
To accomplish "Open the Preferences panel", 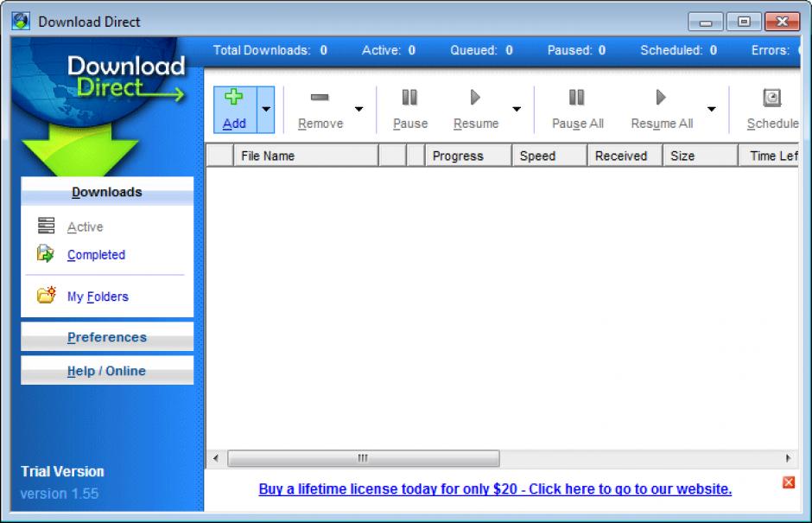I will coord(107,337).
